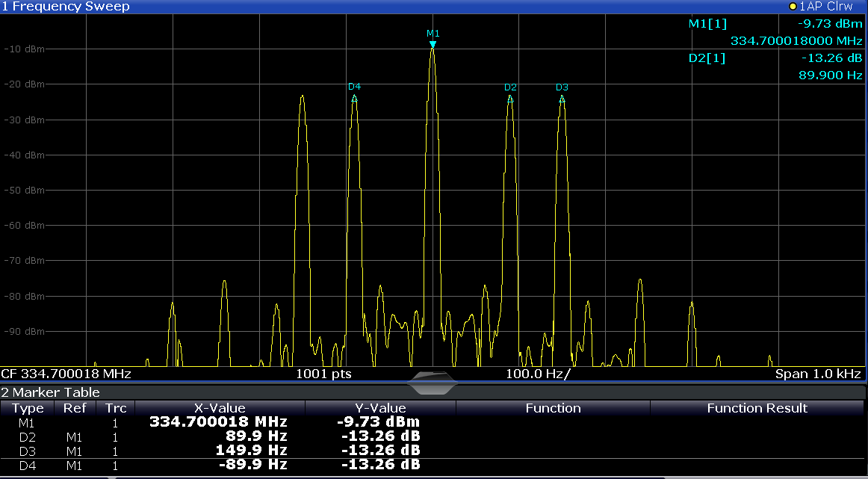Click the Span 1.0 kHz label
Image resolution: width=868 pixels, height=479 pixels.
tap(819, 374)
